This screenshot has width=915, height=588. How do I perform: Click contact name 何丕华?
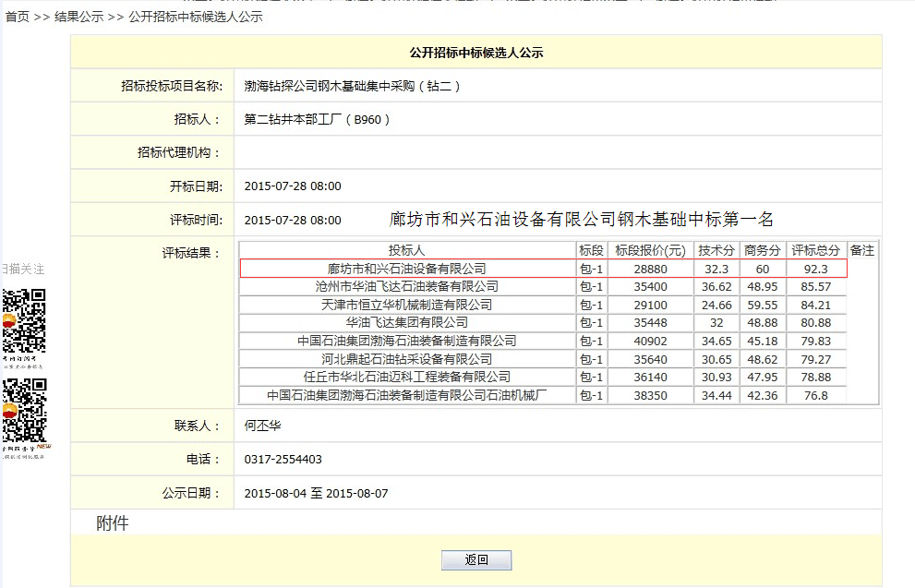point(262,426)
